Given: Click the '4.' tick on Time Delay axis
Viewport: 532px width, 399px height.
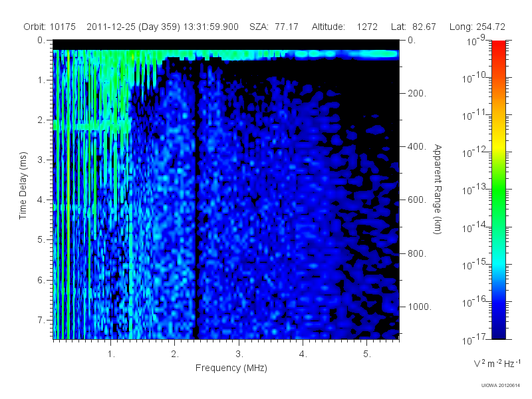Looking at the screenshot, I should (41, 199).
